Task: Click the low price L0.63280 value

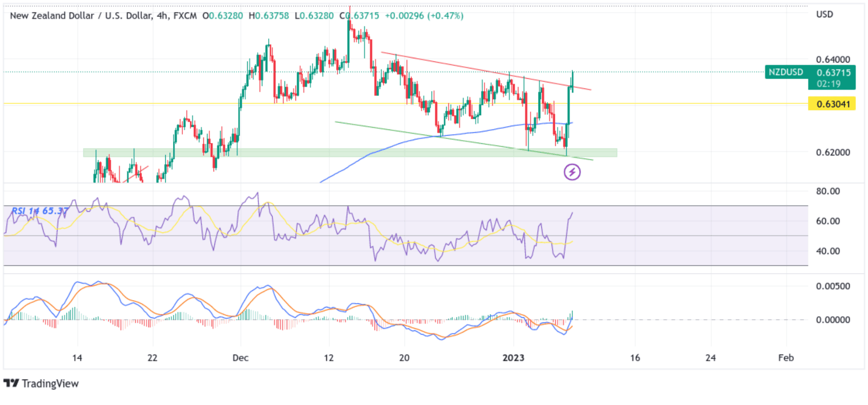Action: click(314, 15)
